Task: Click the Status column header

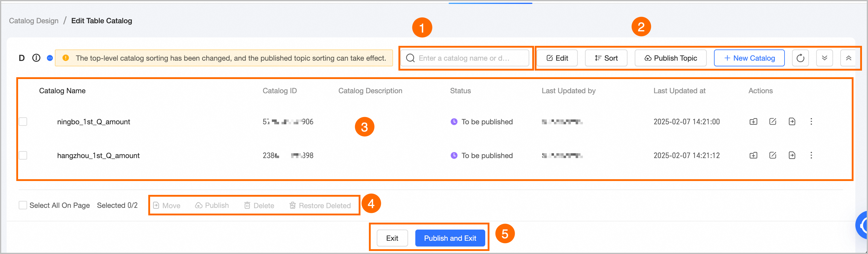Action: point(460,91)
